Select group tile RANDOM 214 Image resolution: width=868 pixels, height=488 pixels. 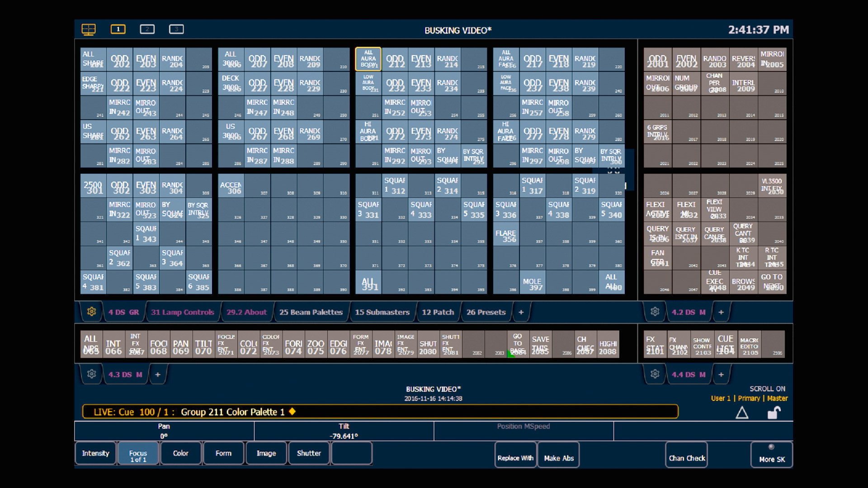point(448,59)
